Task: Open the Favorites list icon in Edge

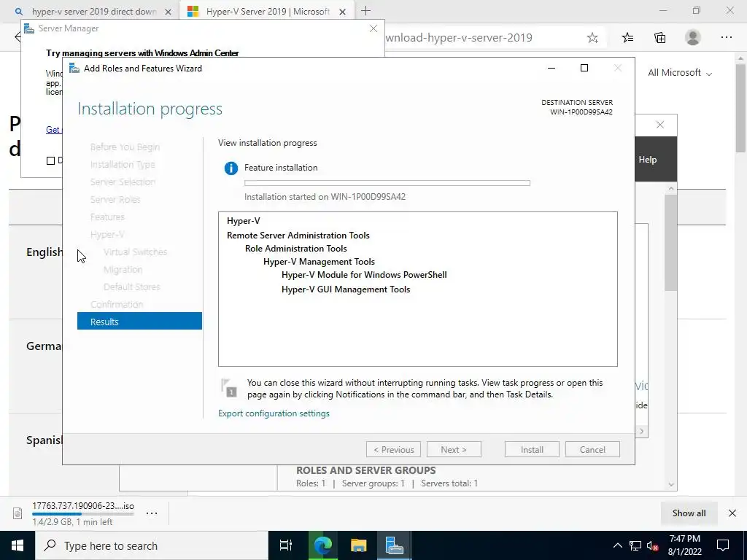Action: tap(627, 38)
